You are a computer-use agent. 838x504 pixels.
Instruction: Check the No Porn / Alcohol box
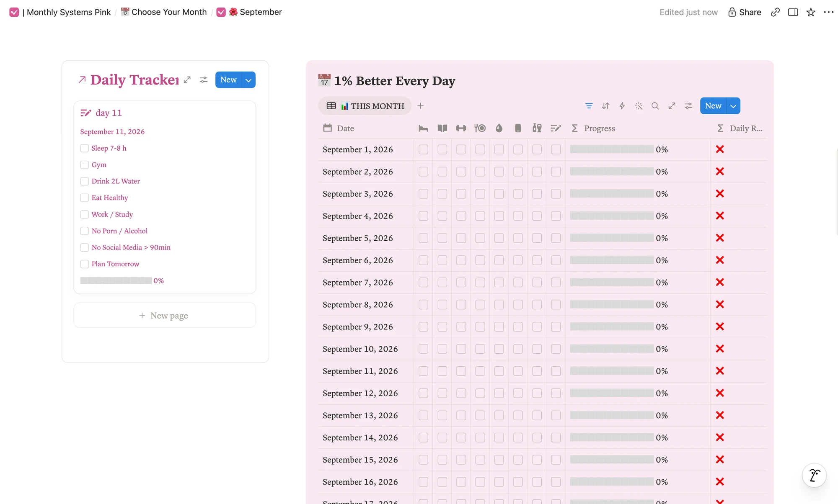(84, 231)
